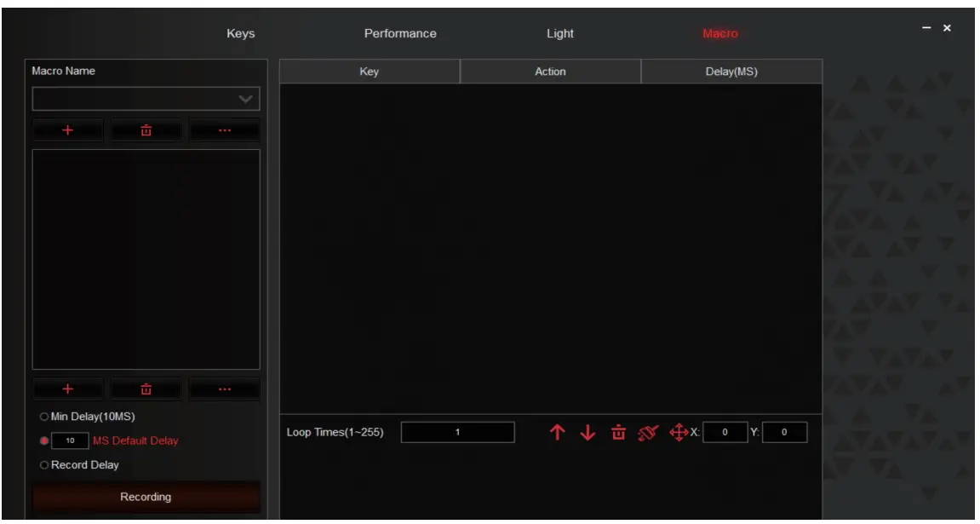Open the ellipsis options below the macro list
This screenshot has height=524, width=980.
[223, 388]
